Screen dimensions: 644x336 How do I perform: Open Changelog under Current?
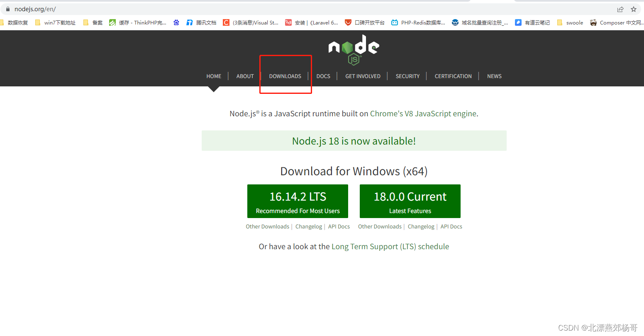[421, 227]
